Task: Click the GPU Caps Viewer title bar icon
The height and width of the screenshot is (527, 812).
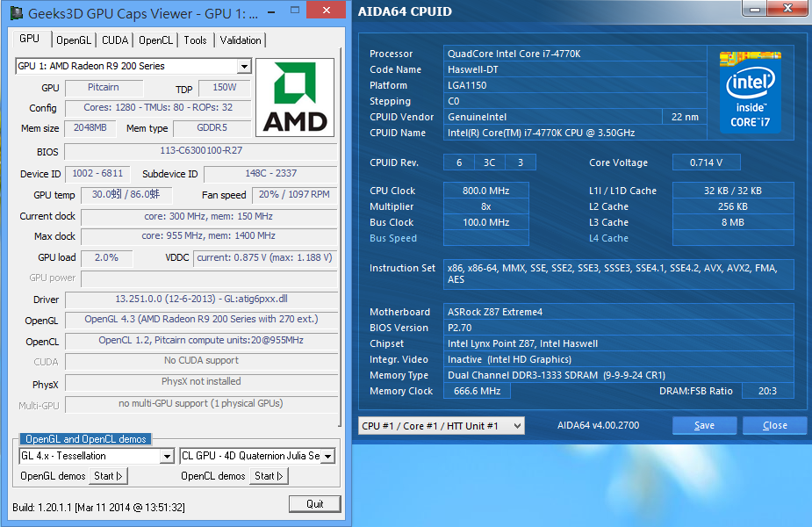Action: pos(17,13)
